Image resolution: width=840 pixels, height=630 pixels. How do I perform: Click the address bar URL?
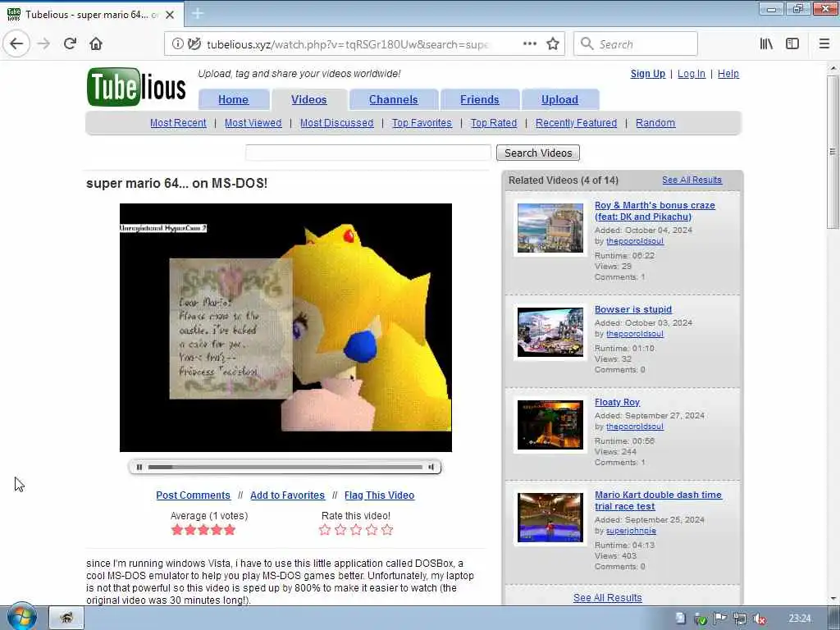pos(347,44)
